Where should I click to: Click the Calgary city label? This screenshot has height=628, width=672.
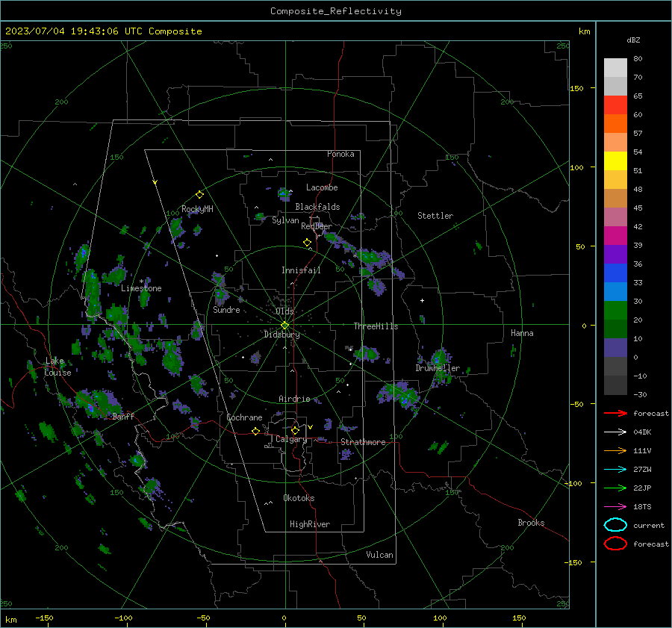click(x=291, y=439)
